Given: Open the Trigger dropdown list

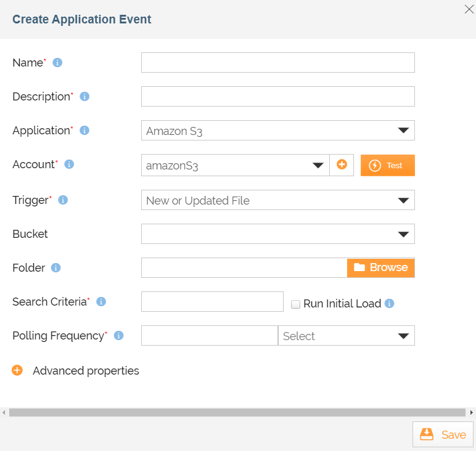Looking at the screenshot, I should 277,200.
